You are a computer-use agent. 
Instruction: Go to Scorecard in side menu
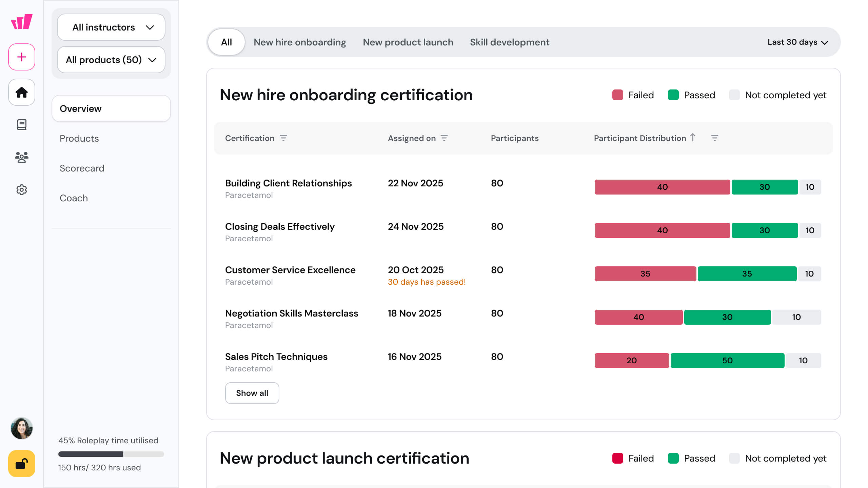click(82, 168)
